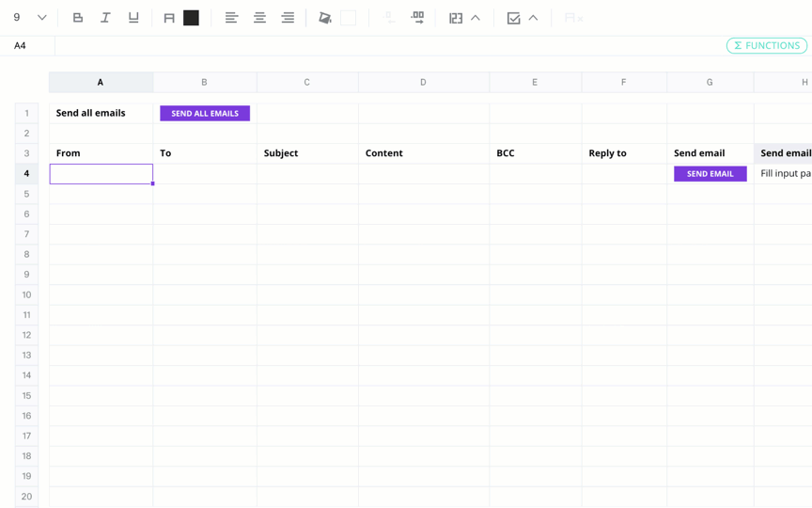Click into the formula bar
The height and width of the screenshot is (508, 812).
point(388,45)
